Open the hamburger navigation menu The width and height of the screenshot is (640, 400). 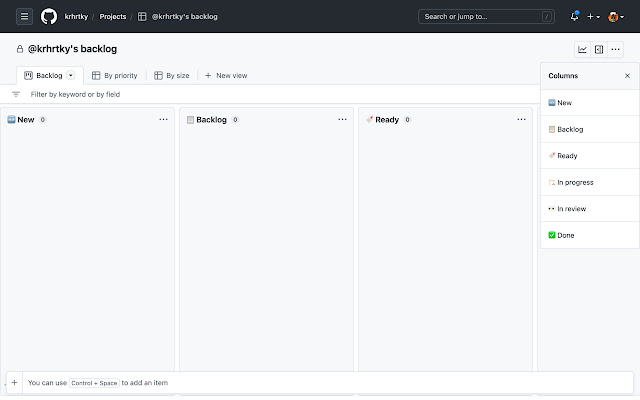(x=24, y=16)
